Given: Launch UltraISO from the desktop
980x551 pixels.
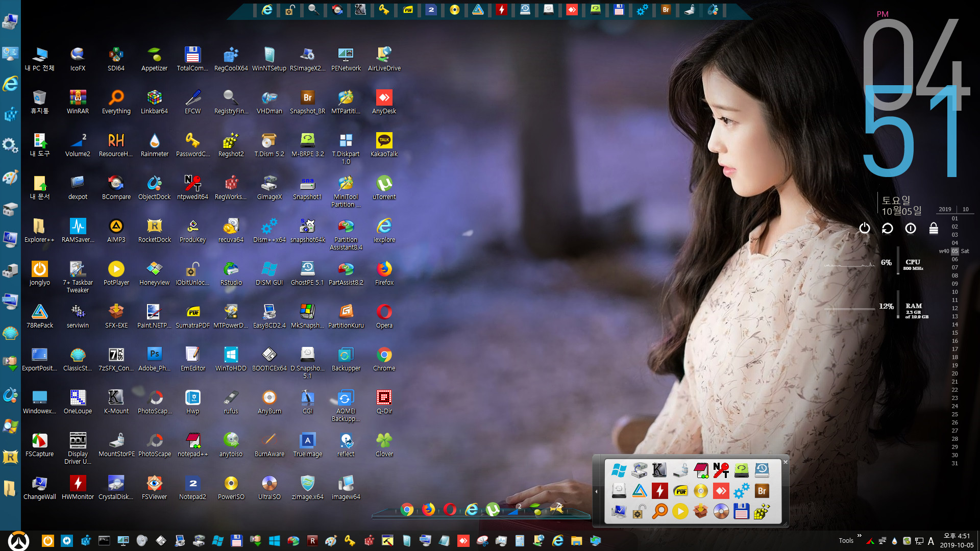Looking at the screenshot, I should click(x=269, y=487).
